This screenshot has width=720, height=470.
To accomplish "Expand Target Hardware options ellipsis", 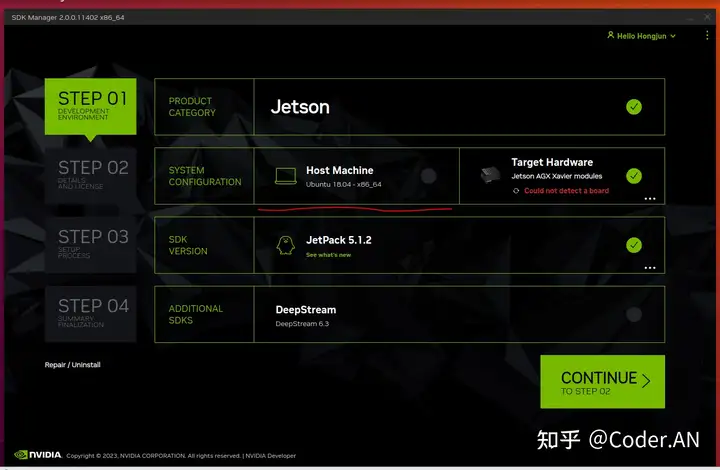I will (650, 198).
